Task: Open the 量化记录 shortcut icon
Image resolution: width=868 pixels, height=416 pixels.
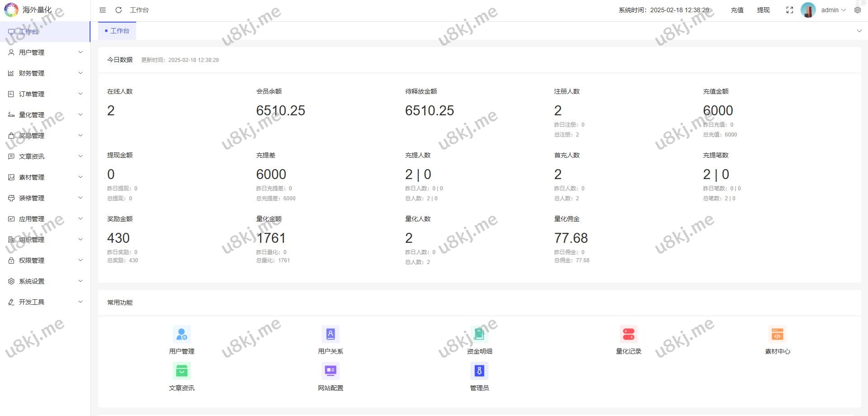Action: 628,335
